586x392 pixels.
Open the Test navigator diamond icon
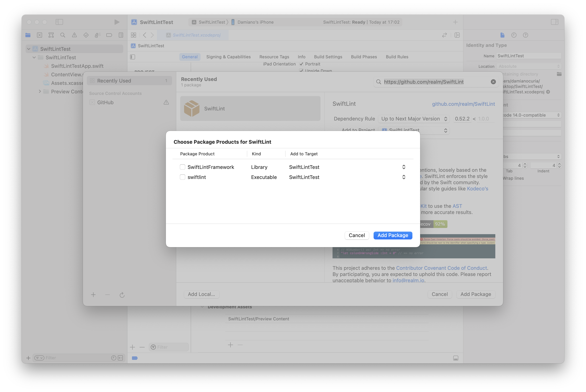coord(86,35)
